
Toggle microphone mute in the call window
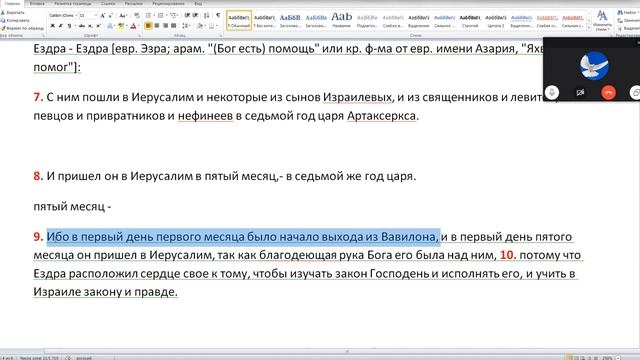(x=552, y=93)
